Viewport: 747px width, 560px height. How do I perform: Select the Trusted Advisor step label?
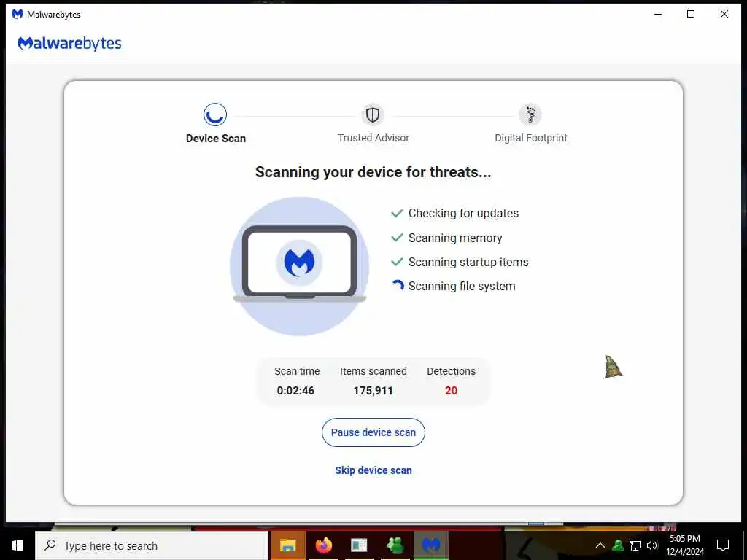(373, 138)
